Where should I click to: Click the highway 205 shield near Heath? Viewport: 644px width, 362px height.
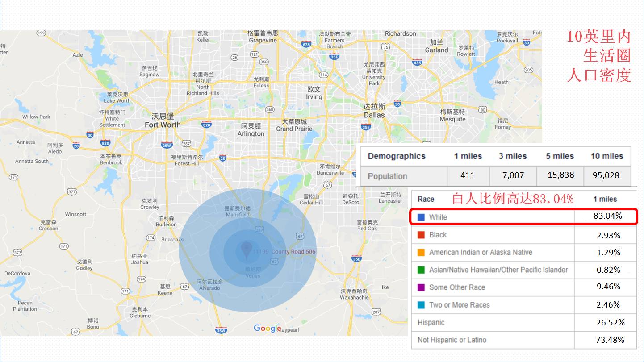(529, 70)
